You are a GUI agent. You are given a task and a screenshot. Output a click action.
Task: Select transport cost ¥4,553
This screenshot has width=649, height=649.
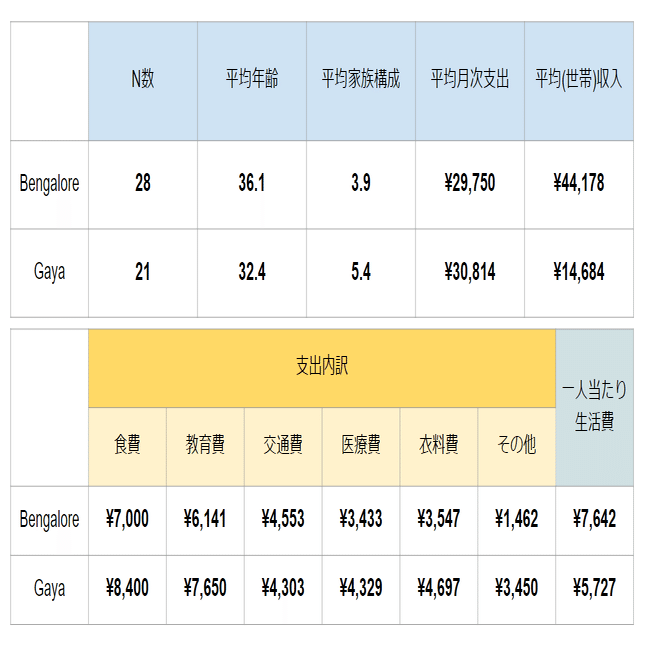[x=283, y=519]
